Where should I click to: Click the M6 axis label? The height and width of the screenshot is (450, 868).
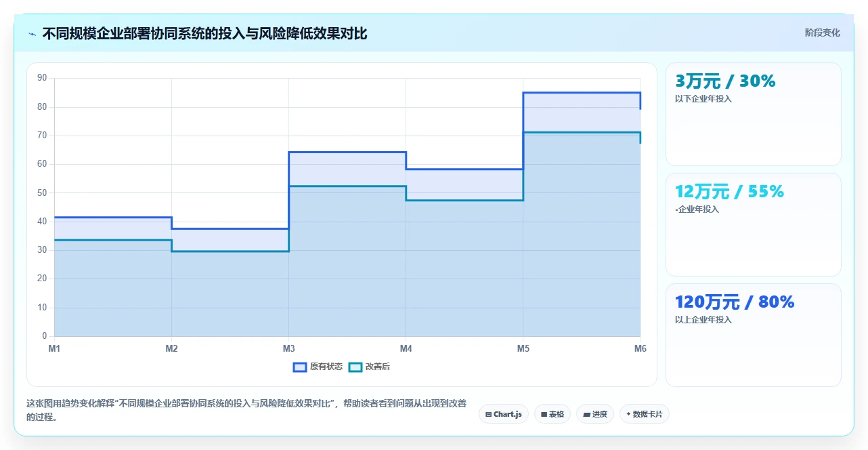click(x=640, y=349)
